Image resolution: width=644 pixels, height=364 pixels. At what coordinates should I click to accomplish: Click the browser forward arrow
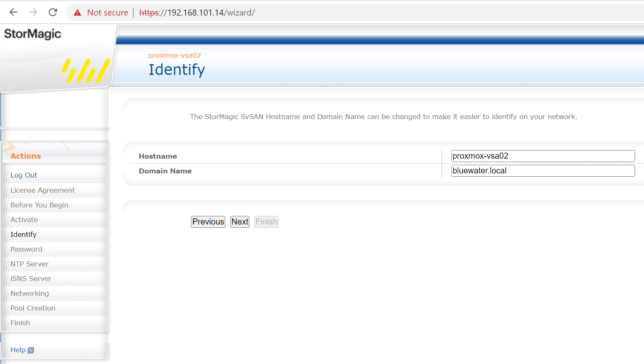(x=33, y=12)
